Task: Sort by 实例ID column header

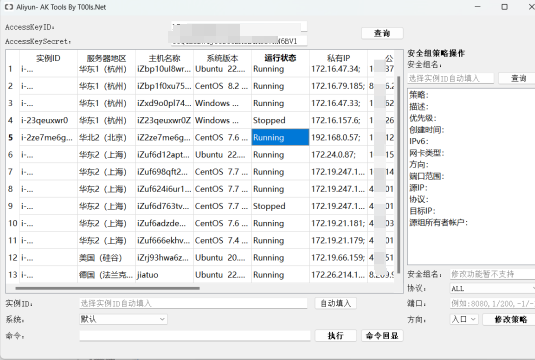Action: point(48,58)
